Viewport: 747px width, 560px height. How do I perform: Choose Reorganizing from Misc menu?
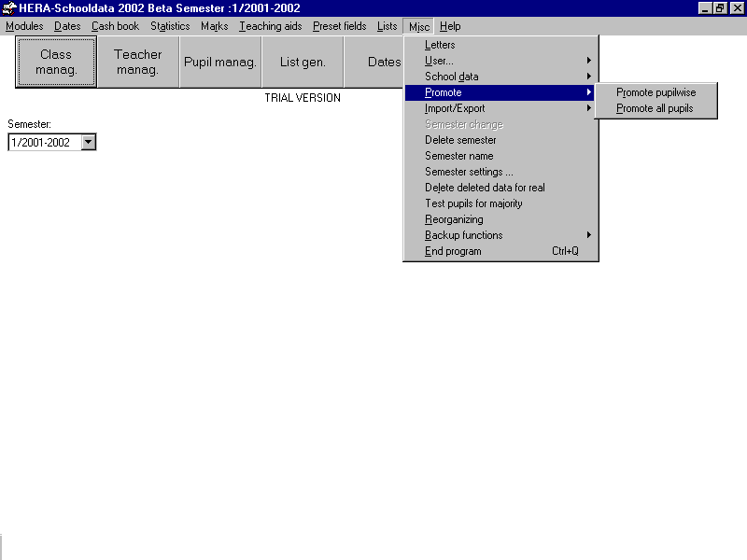click(500, 219)
